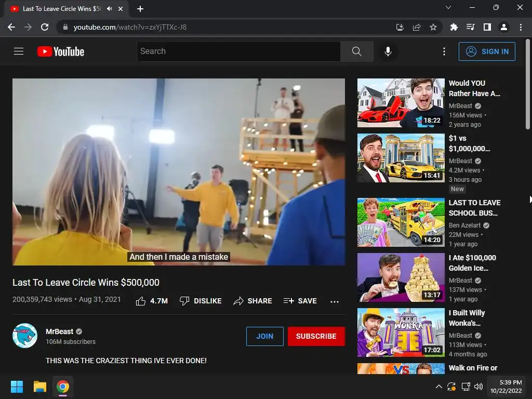Open 'I Ate $100,000 Golden Ice...' title
532x399 pixels.
472,263
